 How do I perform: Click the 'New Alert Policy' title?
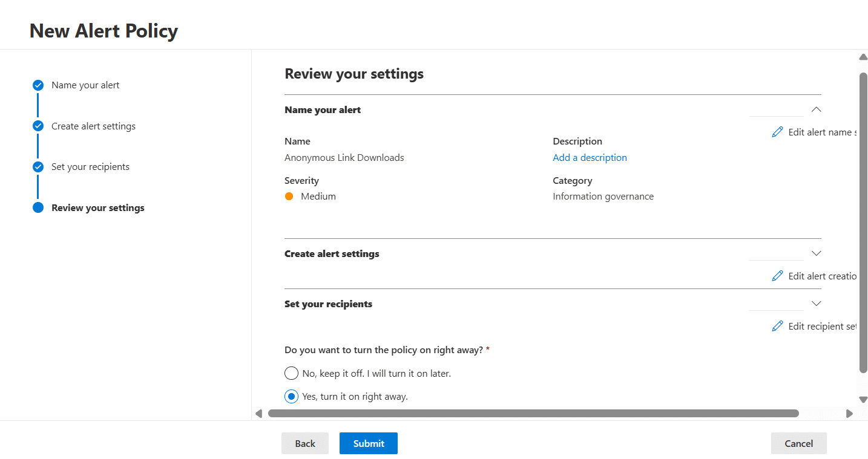104,31
